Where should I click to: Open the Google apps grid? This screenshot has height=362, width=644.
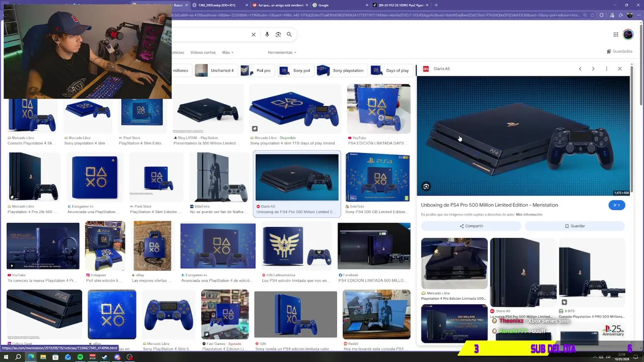pyautogui.click(x=615, y=35)
